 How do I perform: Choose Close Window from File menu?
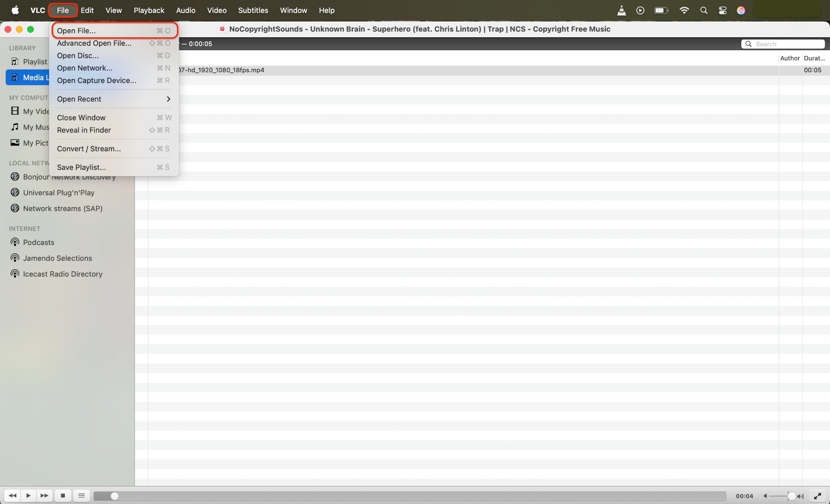[x=114, y=117]
